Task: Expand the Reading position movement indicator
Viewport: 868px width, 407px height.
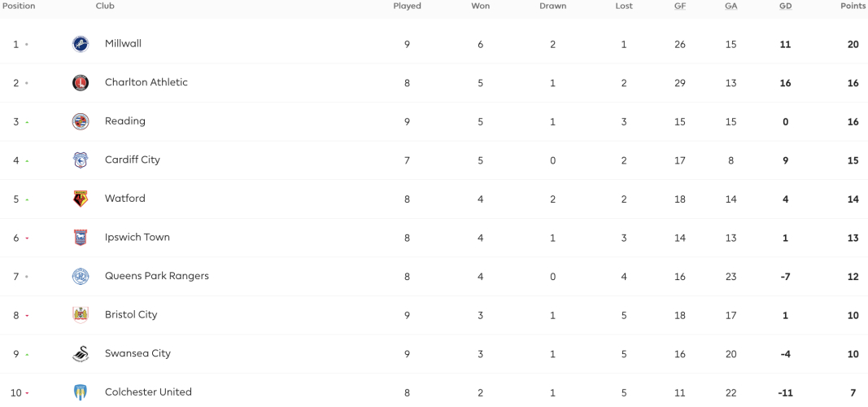Action: pos(27,122)
